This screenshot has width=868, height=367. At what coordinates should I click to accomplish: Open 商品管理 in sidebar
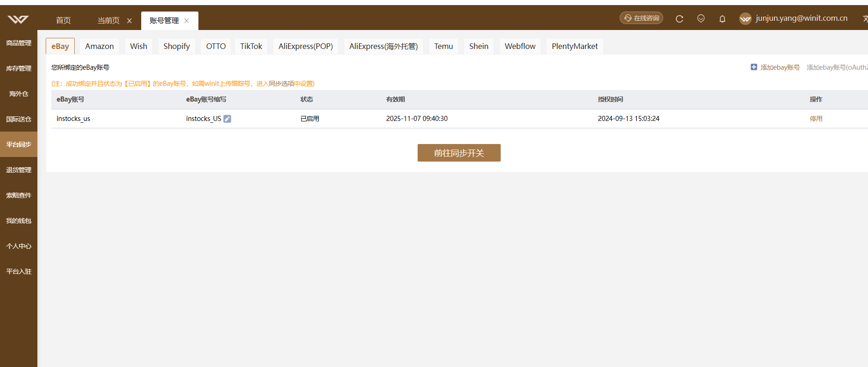(18, 43)
